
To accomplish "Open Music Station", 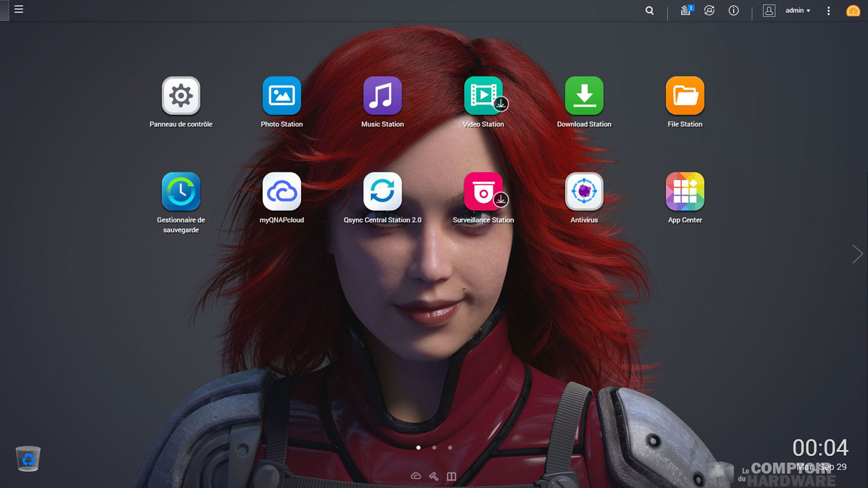I will (x=382, y=96).
